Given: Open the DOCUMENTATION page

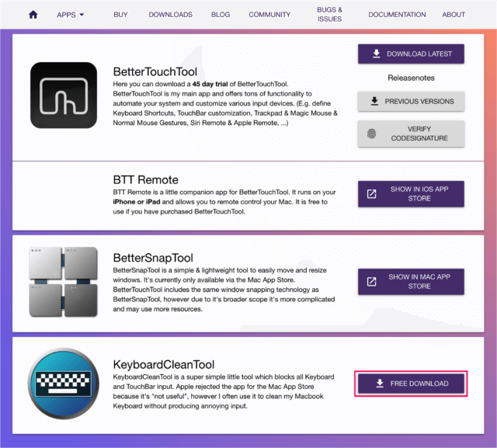Looking at the screenshot, I should click(397, 15).
